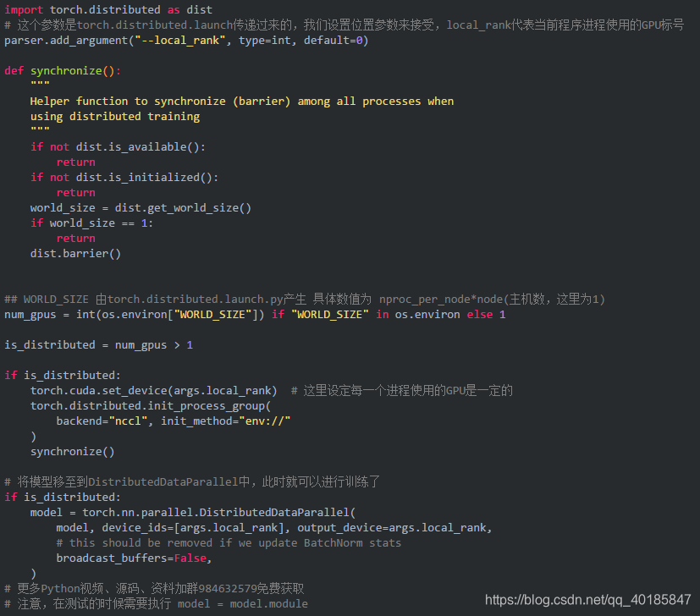Click the line with backend="nccl"
The image size is (700, 616).
coord(174,421)
